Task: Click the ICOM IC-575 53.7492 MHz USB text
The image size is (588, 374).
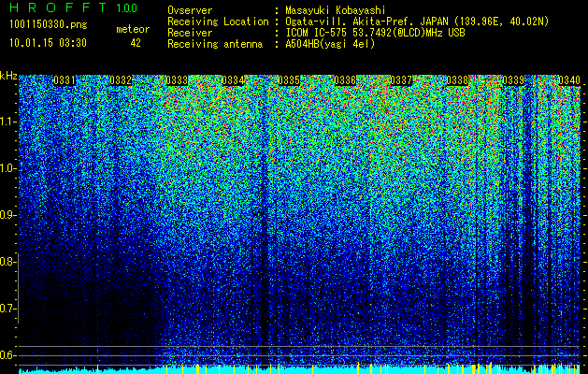Action: click(375, 33)
